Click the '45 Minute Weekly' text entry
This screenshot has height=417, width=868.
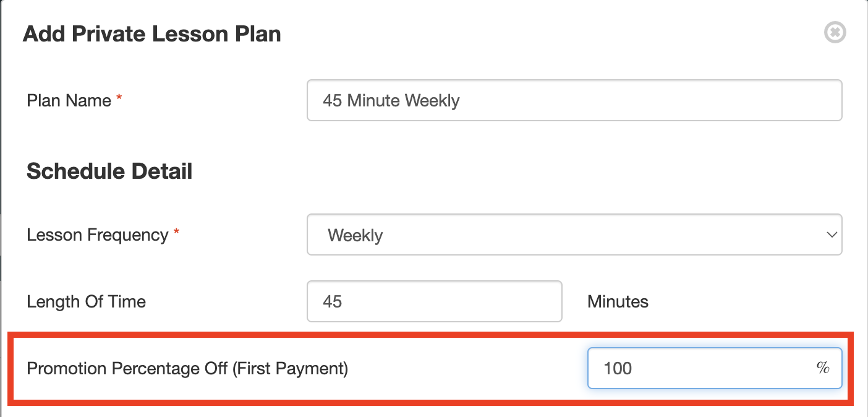click(391, 100)
